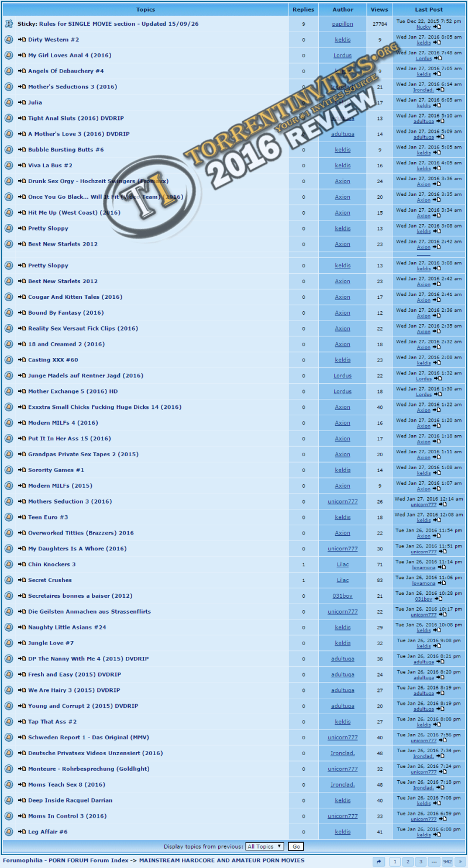Go to page 3 of the forum
This screenshot has width=468, height=868.
pyautogui.click(x=421, y=862)
